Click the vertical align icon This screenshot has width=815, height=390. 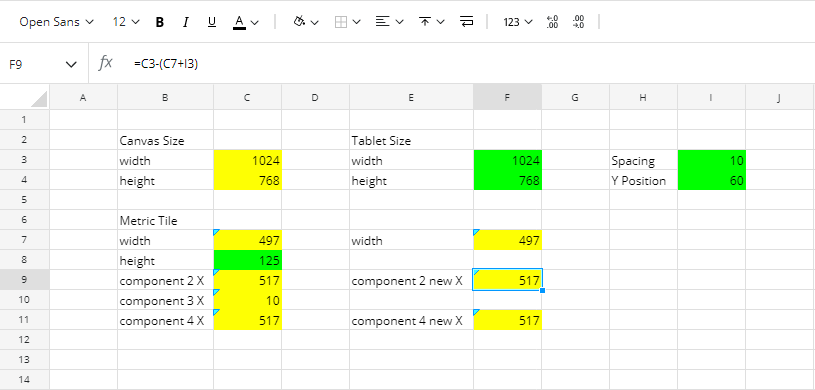pos(425,22)
